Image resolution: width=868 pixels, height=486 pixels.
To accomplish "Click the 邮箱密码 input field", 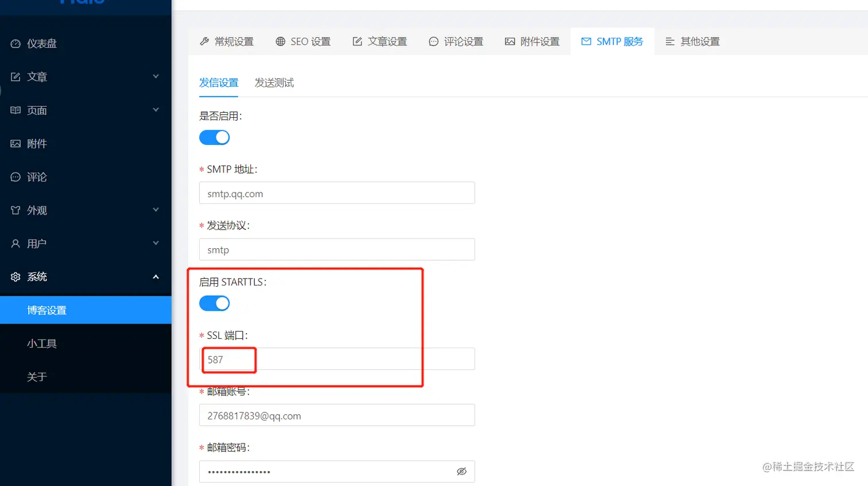I will [337, 472].
